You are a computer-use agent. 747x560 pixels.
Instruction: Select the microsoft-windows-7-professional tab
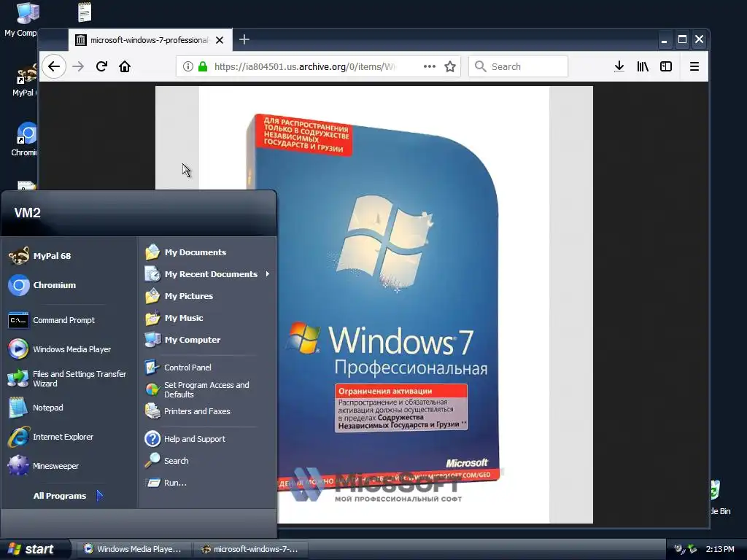pyautogui.click(x=150, y=40)
